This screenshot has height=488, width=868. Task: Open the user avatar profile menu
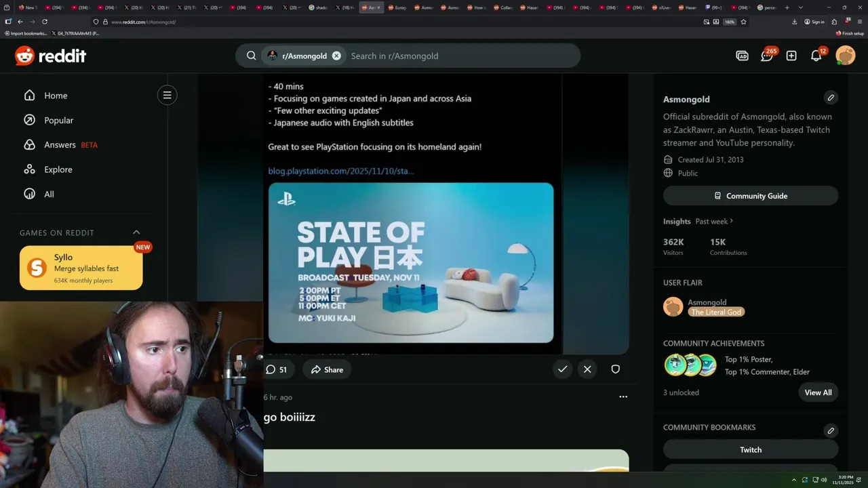tap(846, 56)
